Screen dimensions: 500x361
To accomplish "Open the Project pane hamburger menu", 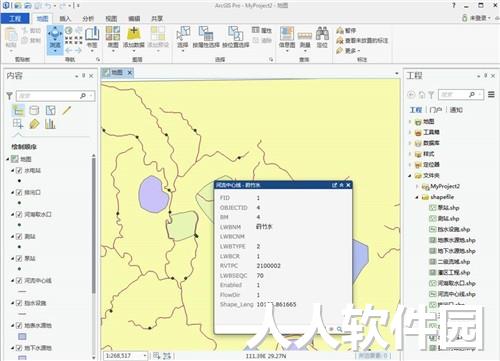I will coord(491,95).
